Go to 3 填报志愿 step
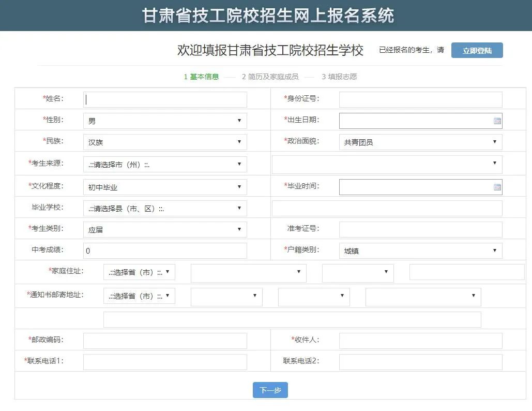 click(339, 77)
